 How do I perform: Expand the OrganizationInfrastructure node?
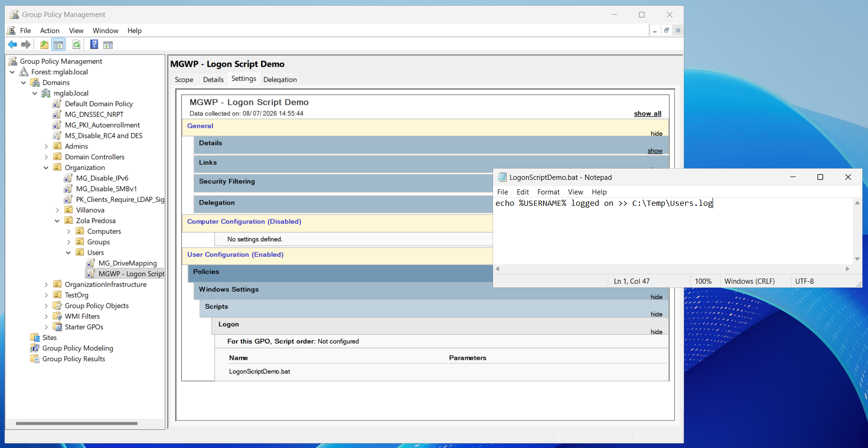46,284
